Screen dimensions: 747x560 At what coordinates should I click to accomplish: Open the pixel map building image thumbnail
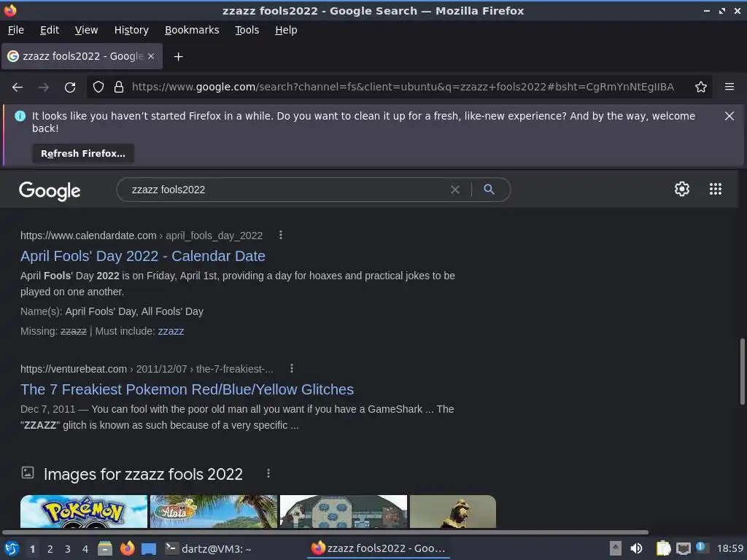(x=344, y=511)
